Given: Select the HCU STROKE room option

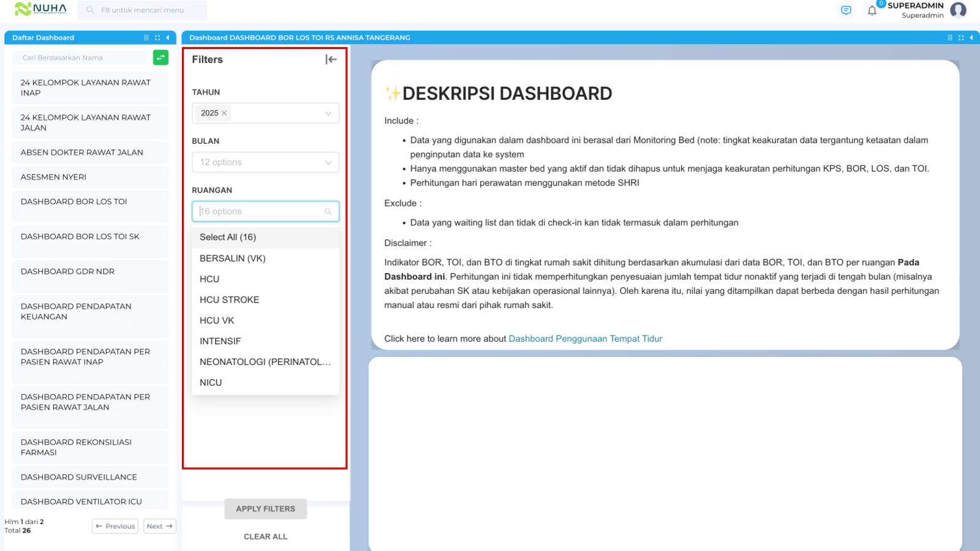Looking at the screenshot, I should (x=265, y=300).
